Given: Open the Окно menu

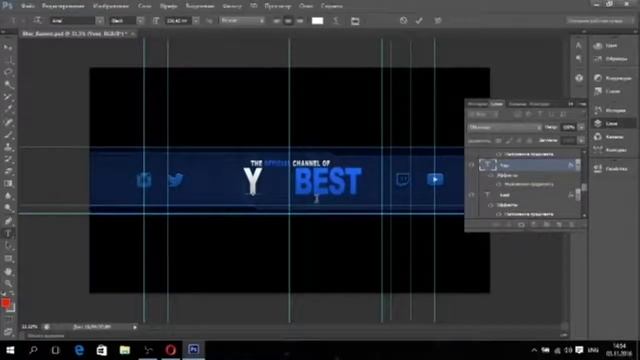Looking at the screenshot, I should [306, 6].
